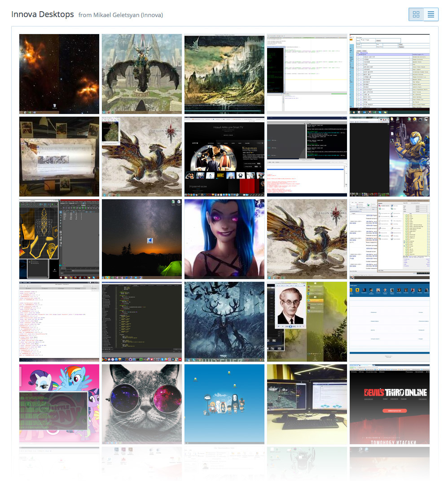
Task: View the old man portrait thumbnail
Action: [x=307, y=322]
